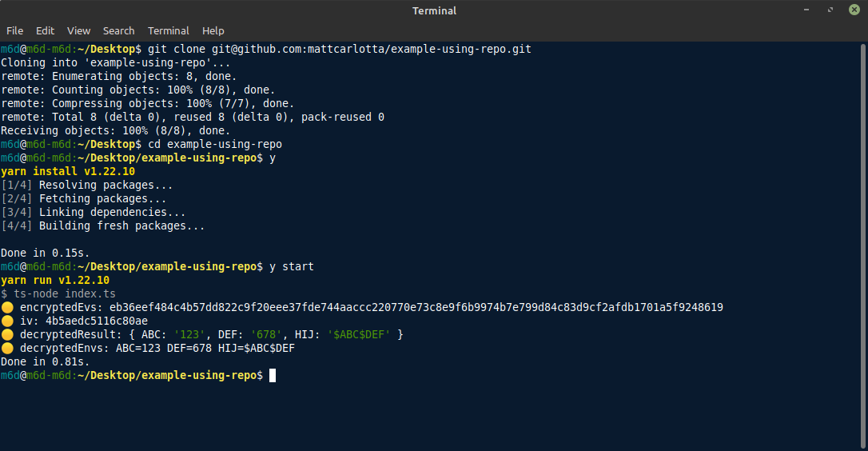Open the Edit menu
The width and height of the screenshot is (868, 451).
coord(45,31)
